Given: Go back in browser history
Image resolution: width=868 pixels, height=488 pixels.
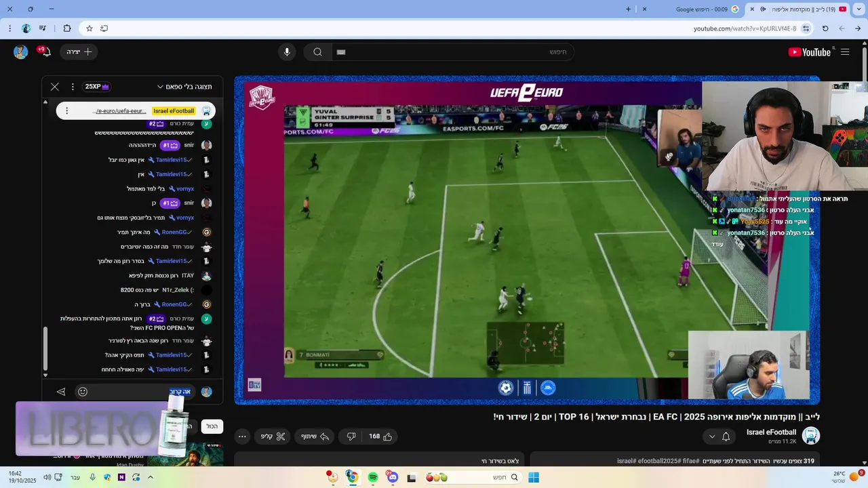Looking at the screenshot, I should [858, 28].
